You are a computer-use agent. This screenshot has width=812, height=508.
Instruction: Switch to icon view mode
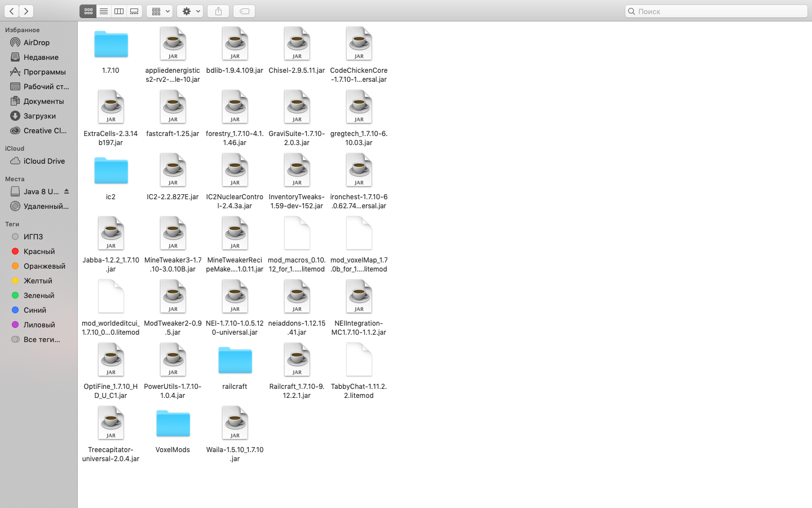[x=88, y=11]
